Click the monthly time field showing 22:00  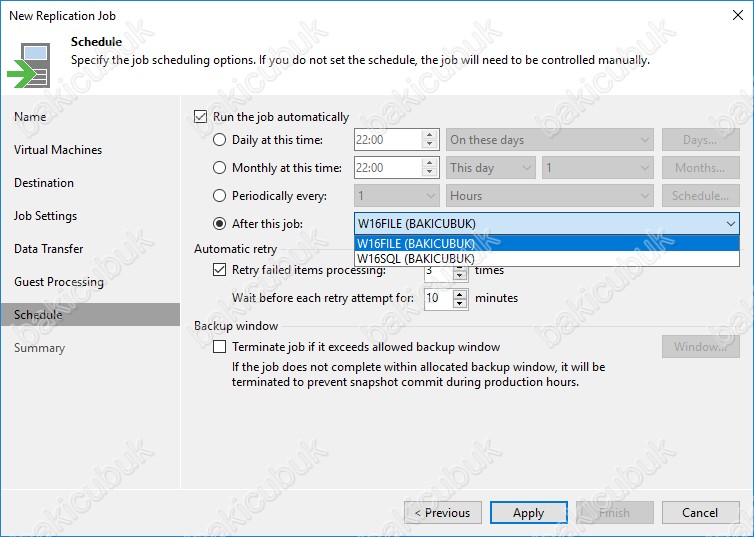click(x=388, y=168)
